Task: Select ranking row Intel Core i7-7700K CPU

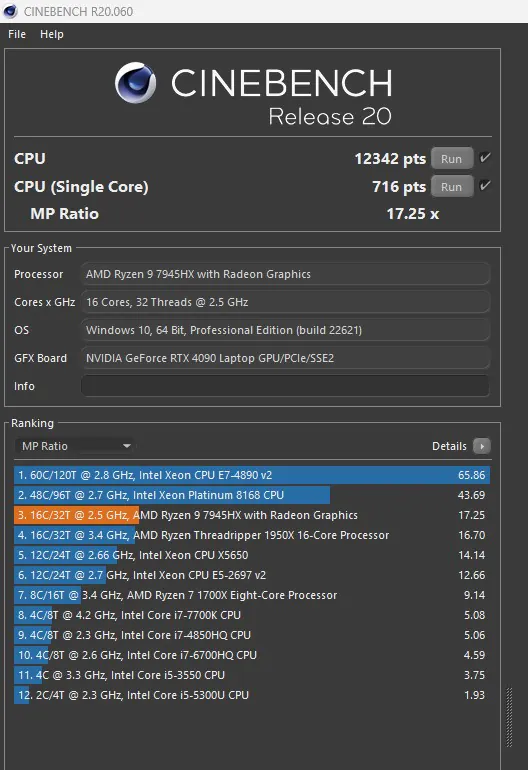Action: point(252,615)
